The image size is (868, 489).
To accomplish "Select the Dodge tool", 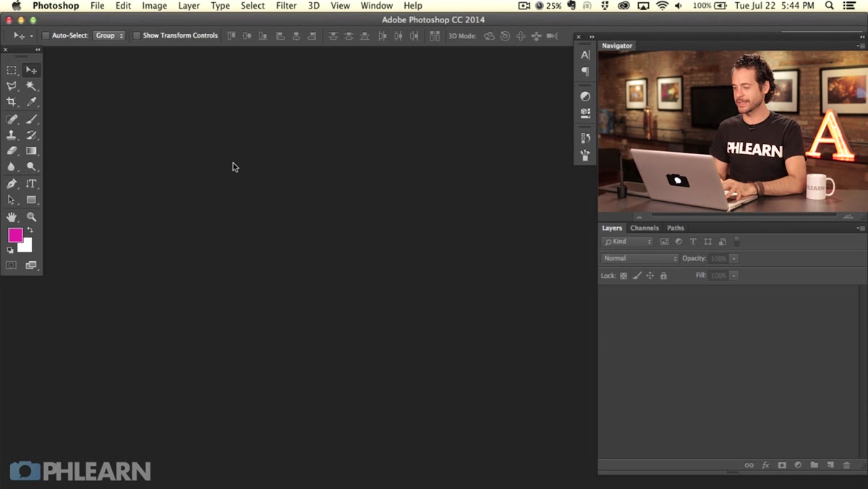I will (x=31, y=167).
